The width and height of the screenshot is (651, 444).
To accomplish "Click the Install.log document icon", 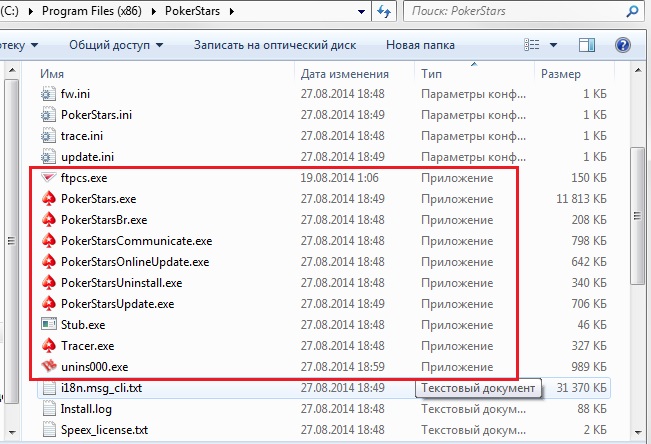I will click(x=49, y=409).
